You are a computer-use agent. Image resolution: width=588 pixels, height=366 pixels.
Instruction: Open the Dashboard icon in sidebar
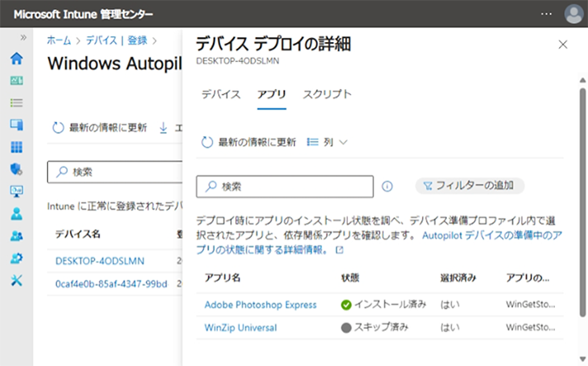tap(16, 81)
